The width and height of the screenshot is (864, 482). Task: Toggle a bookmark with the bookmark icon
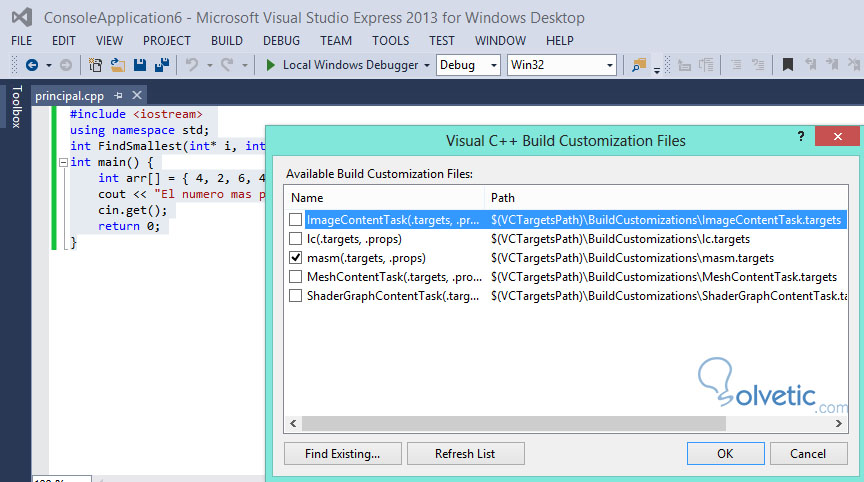[788, 65]
